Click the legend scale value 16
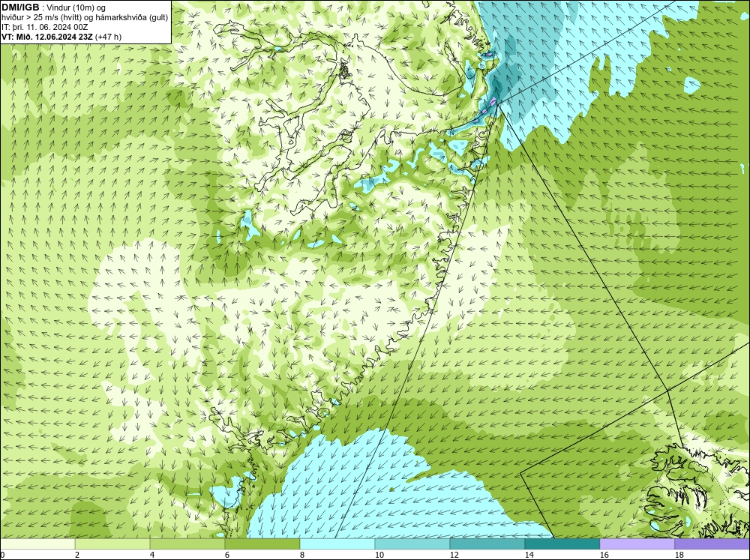The width and height of the screenshot is (750, 560). (604, 555)
